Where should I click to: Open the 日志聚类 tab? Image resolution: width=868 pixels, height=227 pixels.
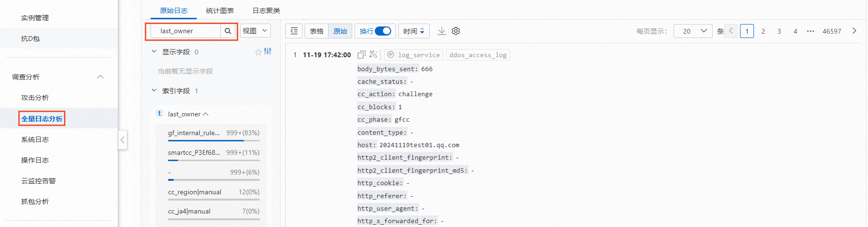pos(266,11)
